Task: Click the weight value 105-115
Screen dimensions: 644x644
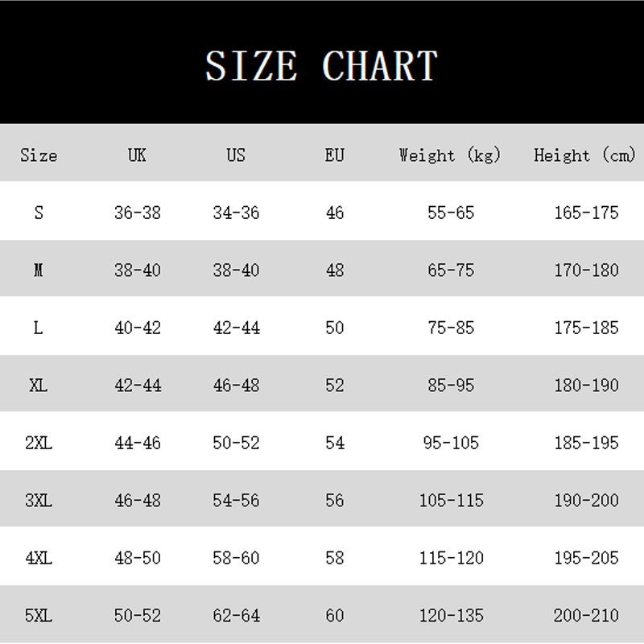Action: tap(451, 501)
